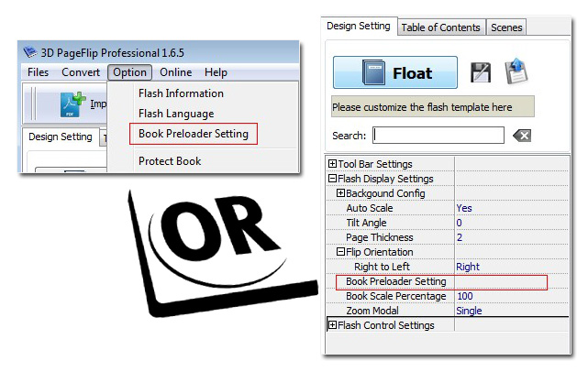The image size is (588, 372).
Task: Click 'Please customize the flash template here' text
Action: [x=422, y=107]
